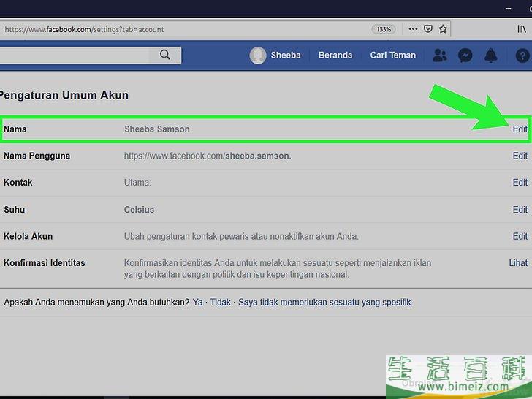Click the Nama Pengguna label

tap(37, 156)
